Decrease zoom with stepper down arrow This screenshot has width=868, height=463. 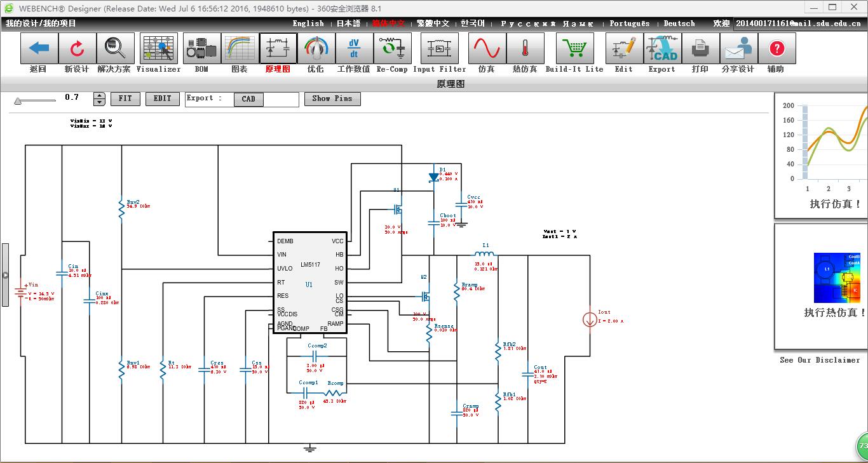[x=99, y=102]
